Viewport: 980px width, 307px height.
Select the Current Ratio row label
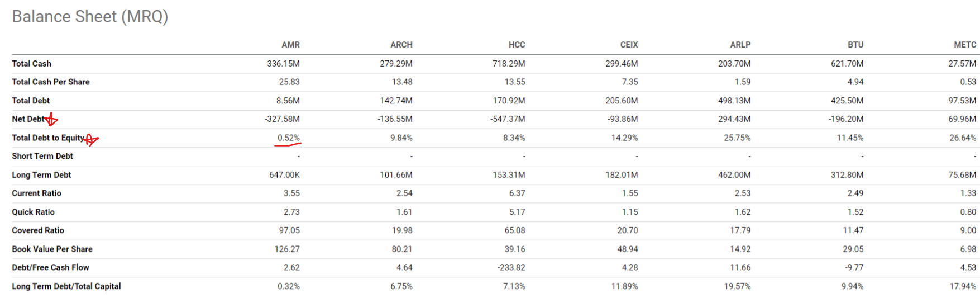point(36,193)
